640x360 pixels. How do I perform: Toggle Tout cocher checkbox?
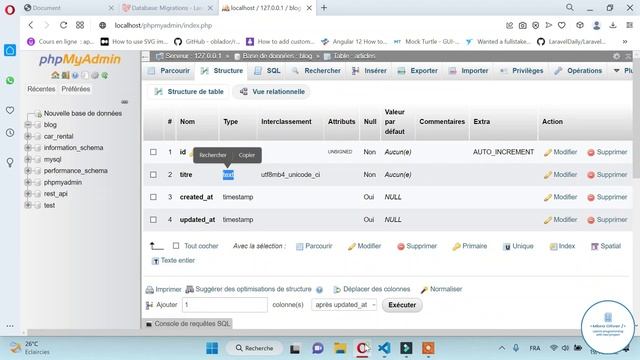[x=176, y=246]
